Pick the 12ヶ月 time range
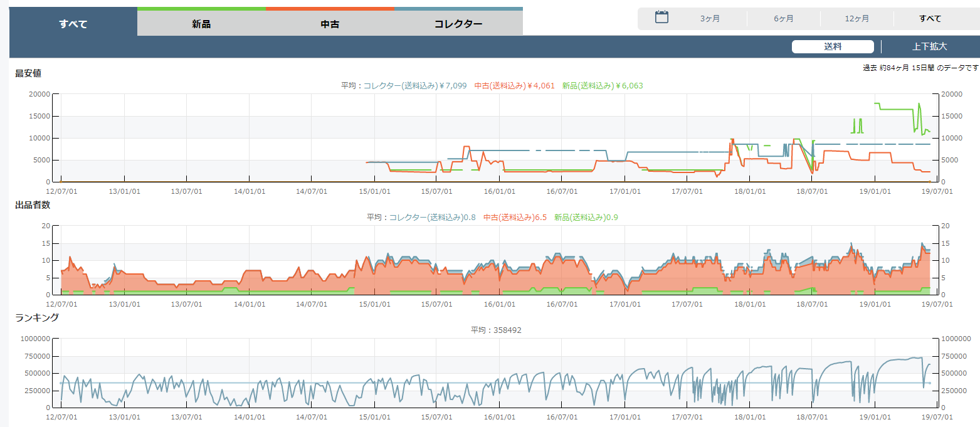The image size is (980, 427). pyautogui.click(x=856, y=19)
